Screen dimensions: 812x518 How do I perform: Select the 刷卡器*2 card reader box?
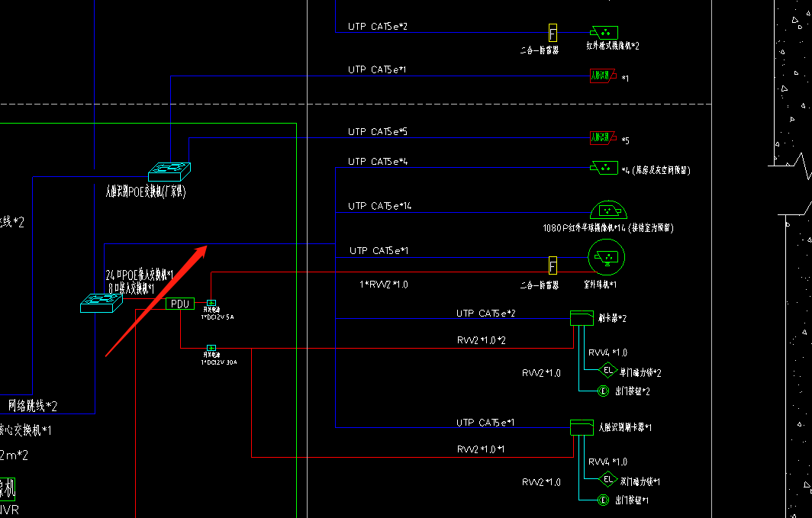coord(582,317)
